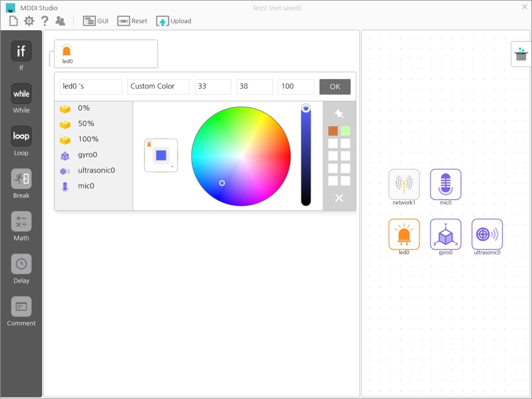The width and height of the screenshot is (532, 399).
Task: Click the LED color preview thumbnail
Action: click(161, 155)
